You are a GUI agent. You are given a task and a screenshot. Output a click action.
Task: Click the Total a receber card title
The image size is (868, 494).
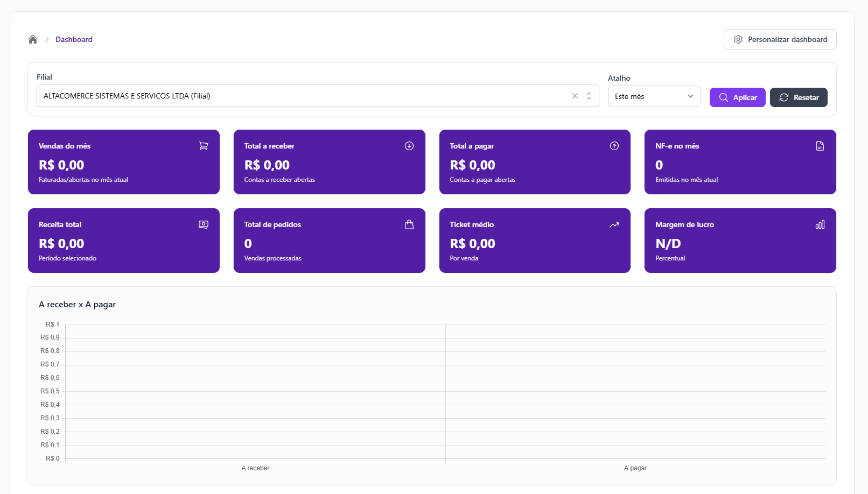[269, 146]
